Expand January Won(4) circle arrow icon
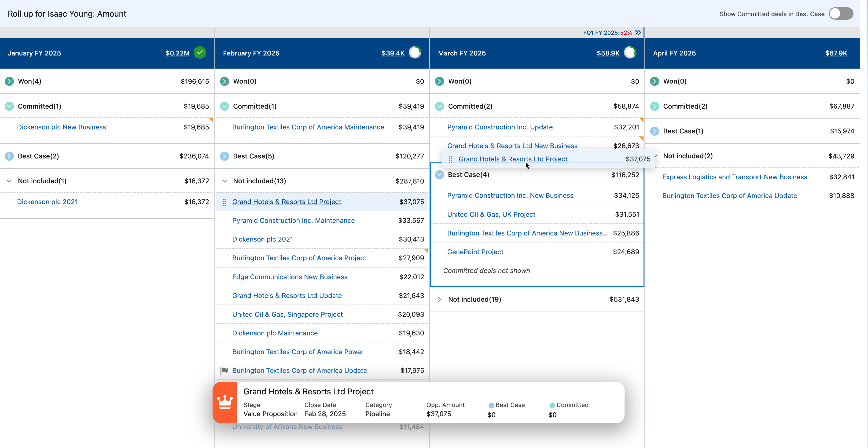The width and height of the screenshot is (868, 448). [9, 81]
